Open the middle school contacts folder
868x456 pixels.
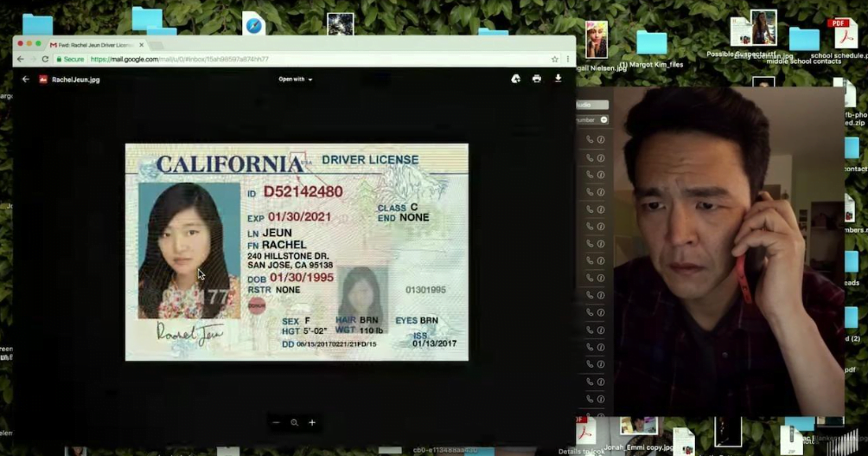click(804, 39)
